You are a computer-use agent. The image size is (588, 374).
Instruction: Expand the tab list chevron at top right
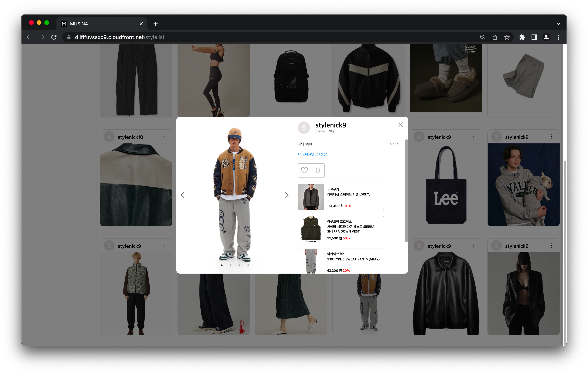click(x=558, y=24)
